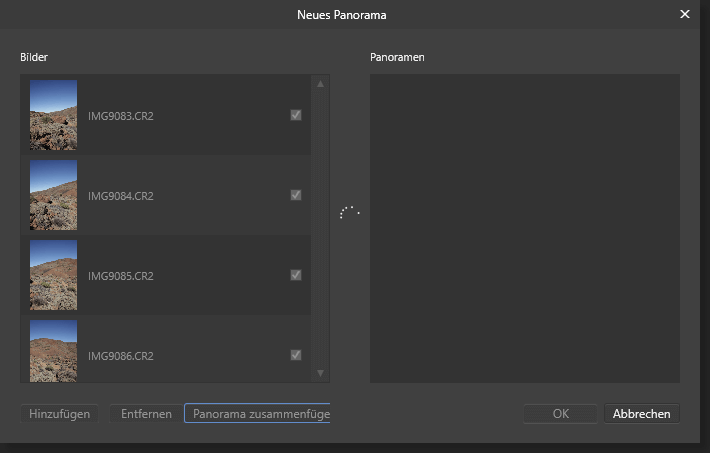Toggle the IMG9086.CR2 checkbox
The height and width of the screenshot is (453, 710).
(x=296, y=355)
